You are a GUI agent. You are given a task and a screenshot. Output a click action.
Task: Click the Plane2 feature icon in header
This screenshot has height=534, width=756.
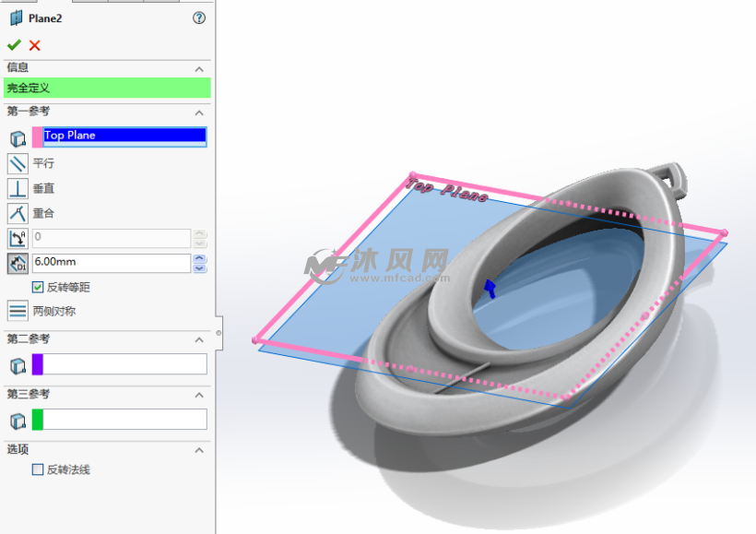click(x=16, y=18)
